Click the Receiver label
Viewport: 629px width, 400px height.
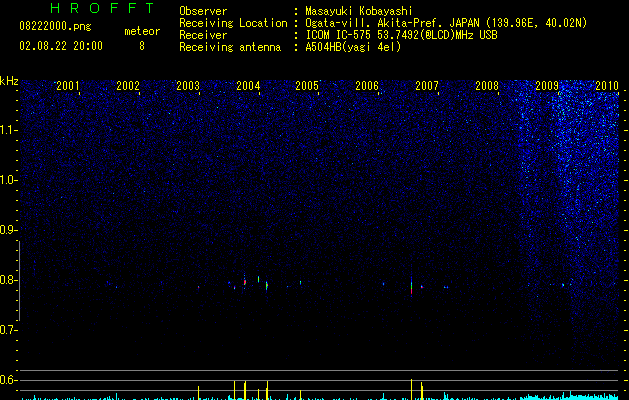pyautogui.click(x=203, y=35)
